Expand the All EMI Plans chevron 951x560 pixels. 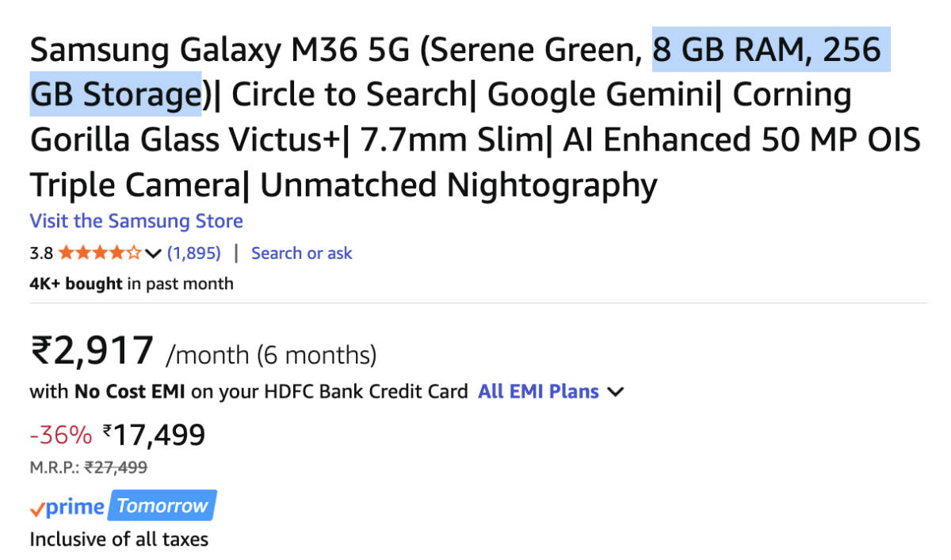pyautogui.click(x=616, y=391)
